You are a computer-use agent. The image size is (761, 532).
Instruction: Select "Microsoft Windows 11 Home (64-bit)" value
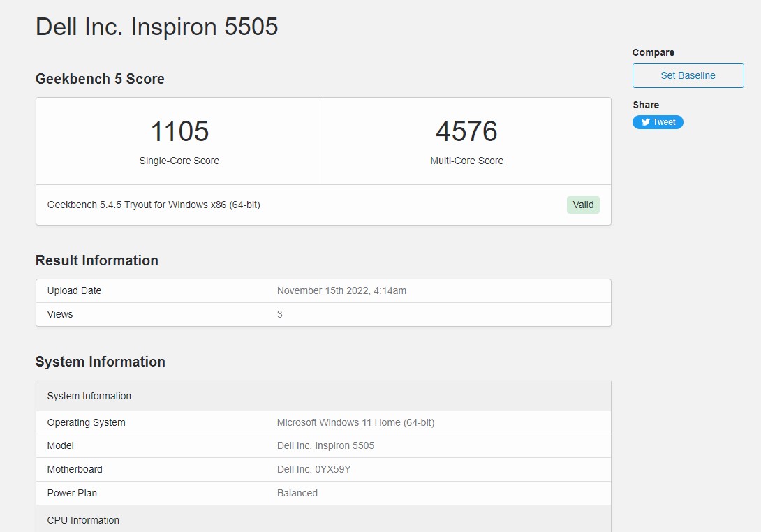pyautogui.click(x=356, y=423)
